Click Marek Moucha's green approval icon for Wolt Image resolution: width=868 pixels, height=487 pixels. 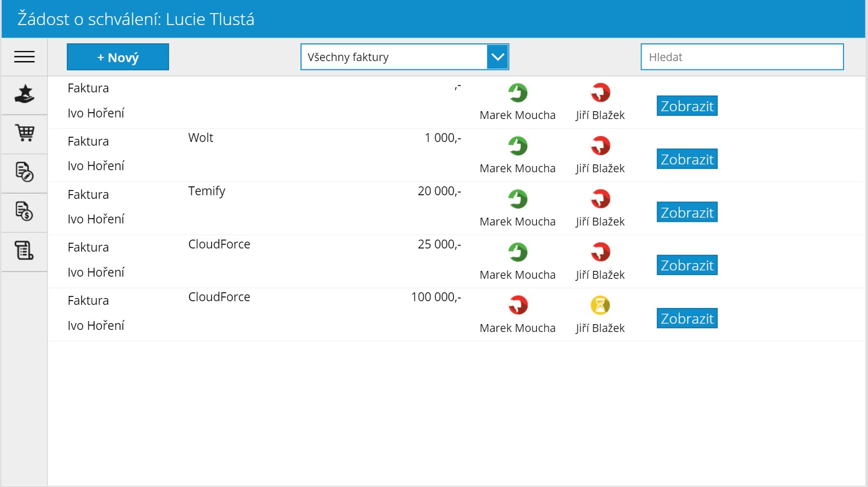point(518,146)
